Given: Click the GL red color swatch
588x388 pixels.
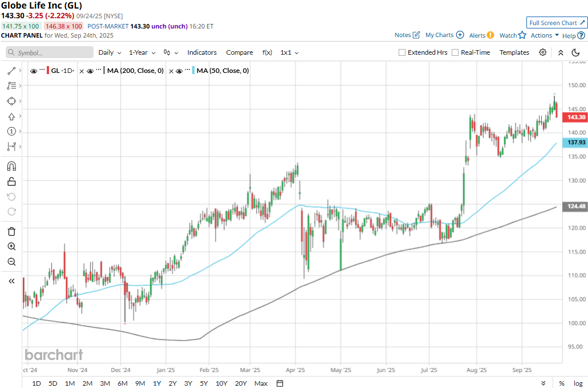Looking at the screenshot, I should [x=48, y=71].
